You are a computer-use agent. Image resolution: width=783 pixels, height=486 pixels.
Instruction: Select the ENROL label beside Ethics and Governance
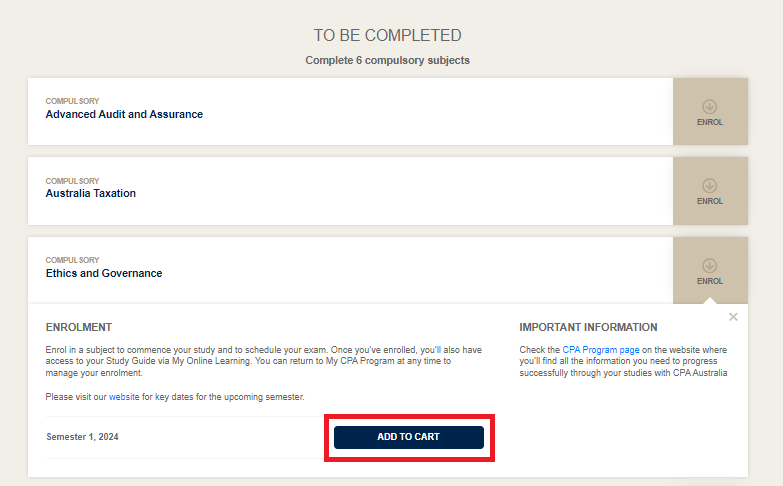click(710, 281)
